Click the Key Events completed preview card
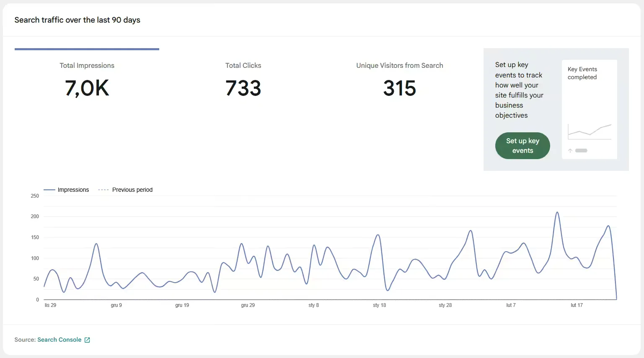 point(589,109)
